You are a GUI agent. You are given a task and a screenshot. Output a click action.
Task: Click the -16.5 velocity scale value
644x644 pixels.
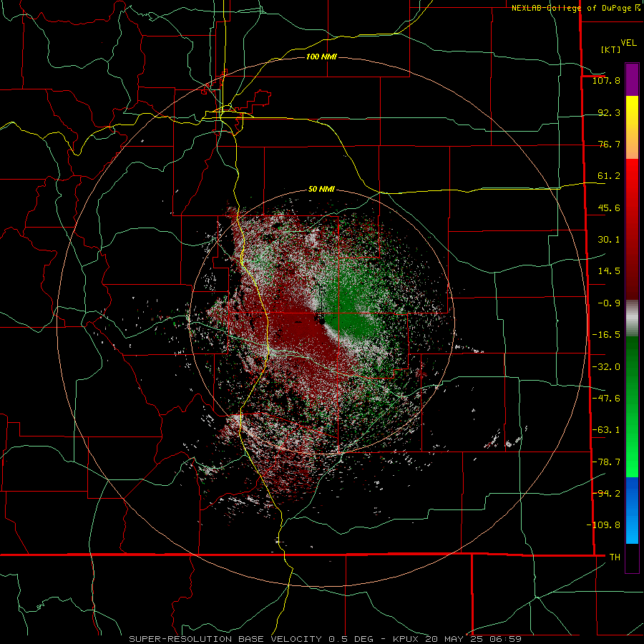coord(606,335)
